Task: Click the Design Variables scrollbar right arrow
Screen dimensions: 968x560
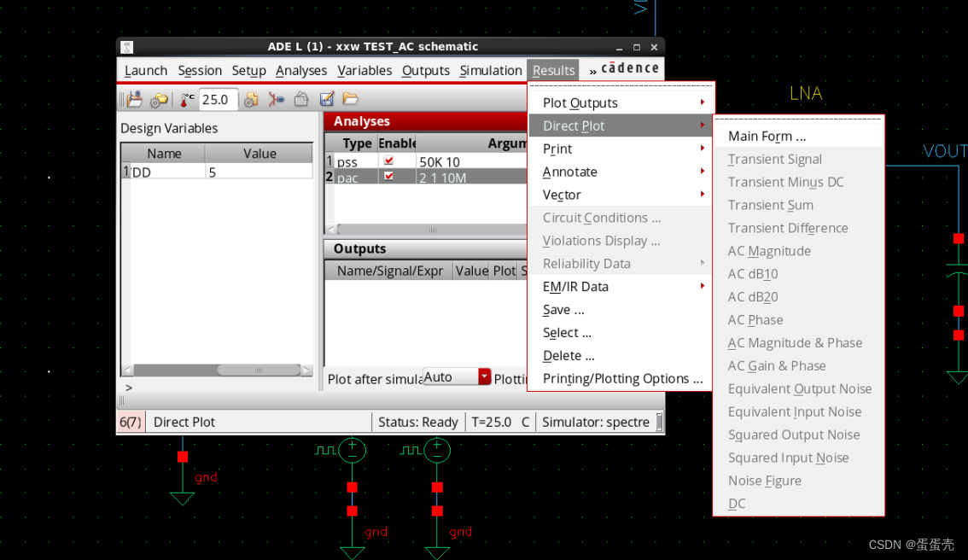Action: click(x=306, y=370)
